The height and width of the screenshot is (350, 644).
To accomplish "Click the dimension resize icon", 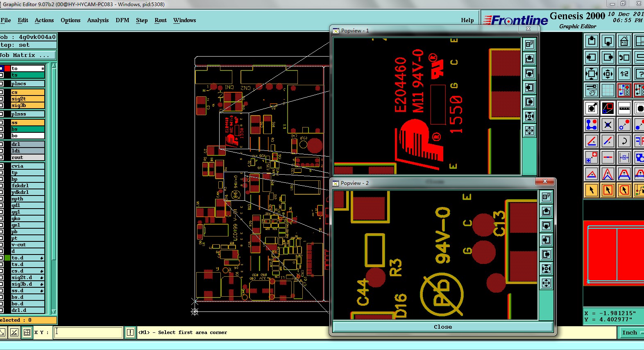I will 624,157.
